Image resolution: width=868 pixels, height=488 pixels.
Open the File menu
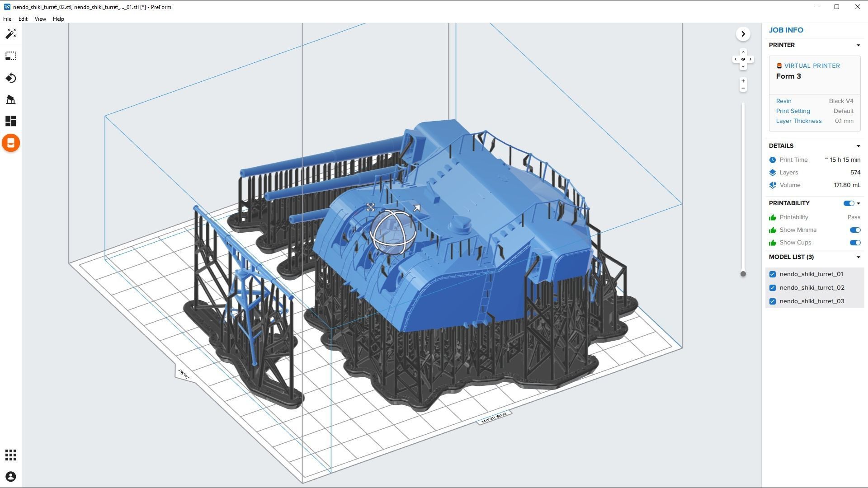tap(7, 19)
